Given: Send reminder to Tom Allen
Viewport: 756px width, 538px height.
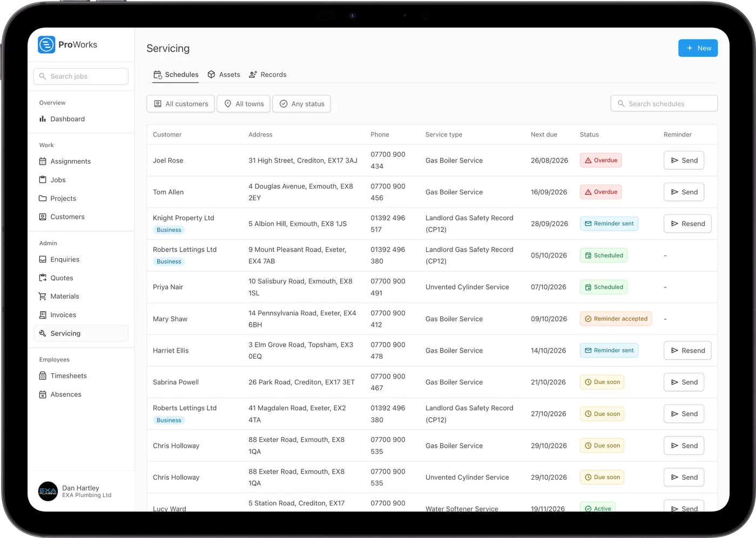Looking at the screenshot, I should [684, 192].
